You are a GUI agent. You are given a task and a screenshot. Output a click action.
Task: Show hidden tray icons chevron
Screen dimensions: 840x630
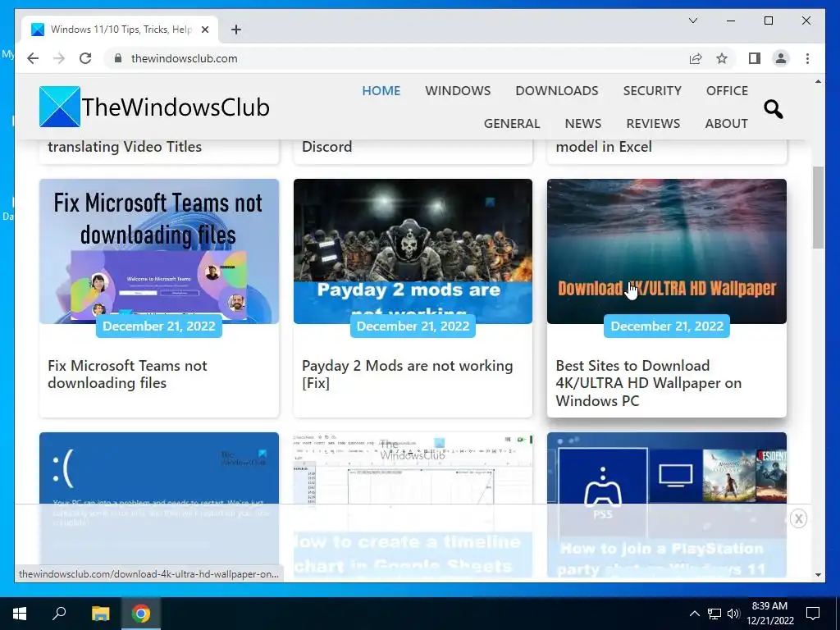click(694, 614)
